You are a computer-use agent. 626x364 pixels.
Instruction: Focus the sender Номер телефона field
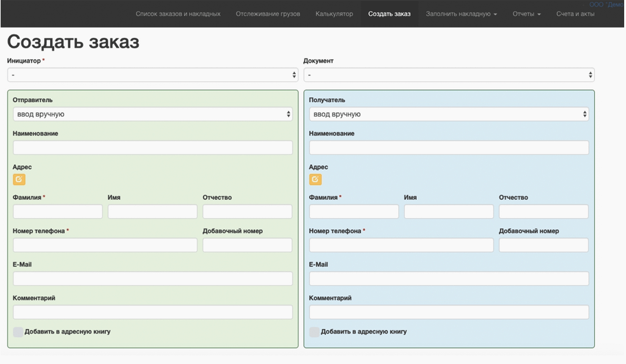105,245
